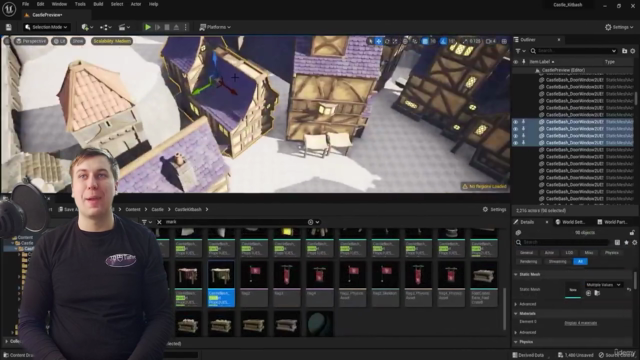Image resolution: width=640 pixels, height=360 pixels.
Task: Open the Blueprints toolbar icon menu
Action: point(106,27)
